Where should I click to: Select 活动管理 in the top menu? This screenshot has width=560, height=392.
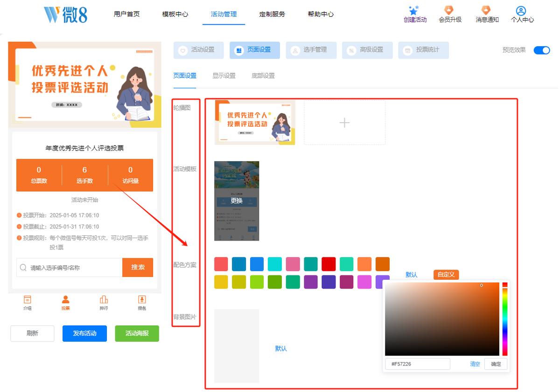(x=224, y=14)
